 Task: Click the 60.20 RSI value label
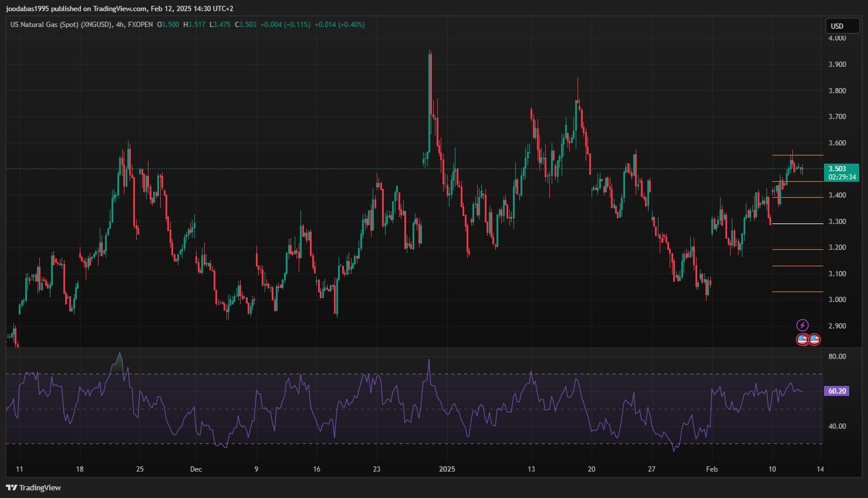point(837,391)
